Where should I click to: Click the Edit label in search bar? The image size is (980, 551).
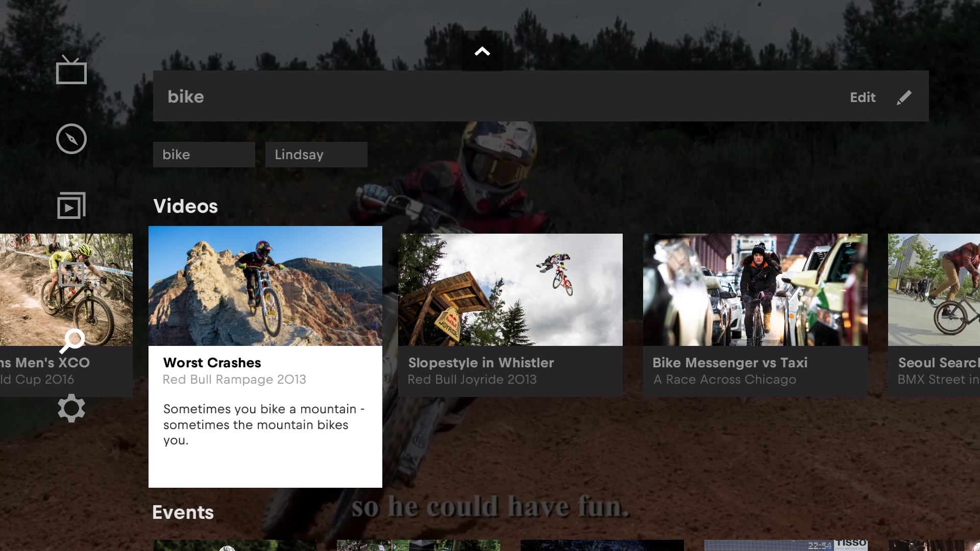pos(863,97)
